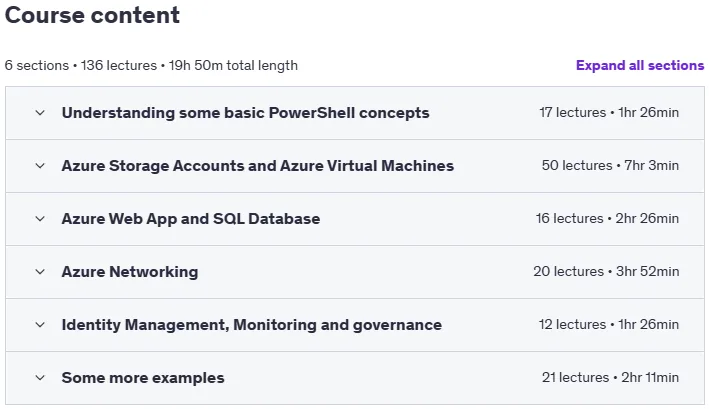
Task: Select Some more examples section title
Action: tap(143, 378)
